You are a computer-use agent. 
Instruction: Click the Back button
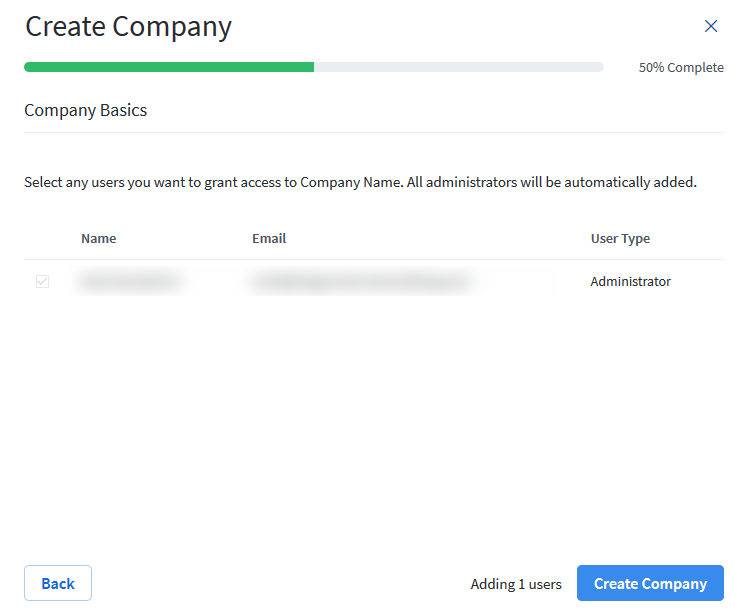coord(58,583)
